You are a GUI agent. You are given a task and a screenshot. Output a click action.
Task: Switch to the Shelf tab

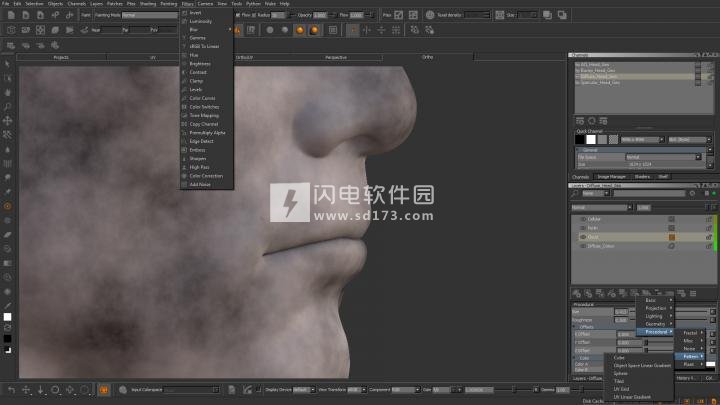[x=663, y=177]
